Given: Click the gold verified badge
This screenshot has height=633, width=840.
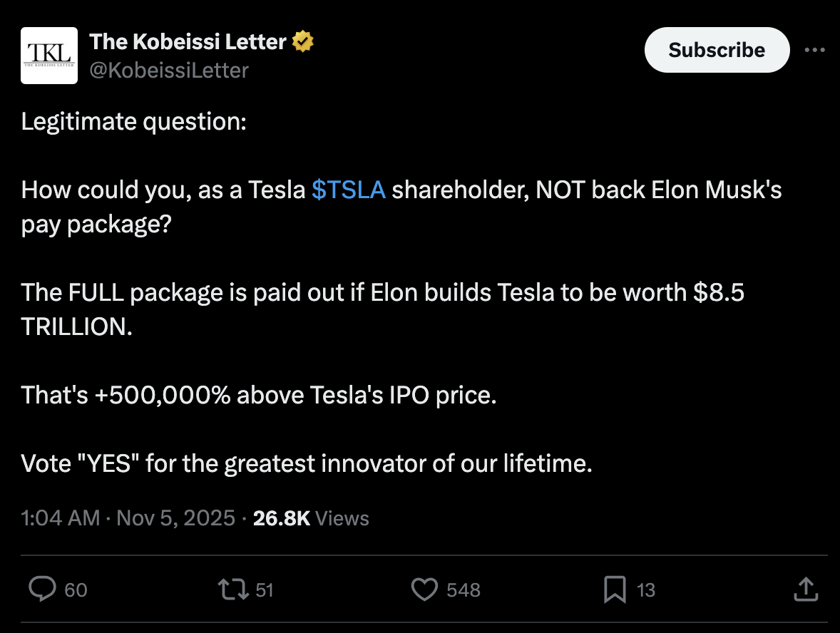Looking at the screenshot, I should tap(304, 42).
